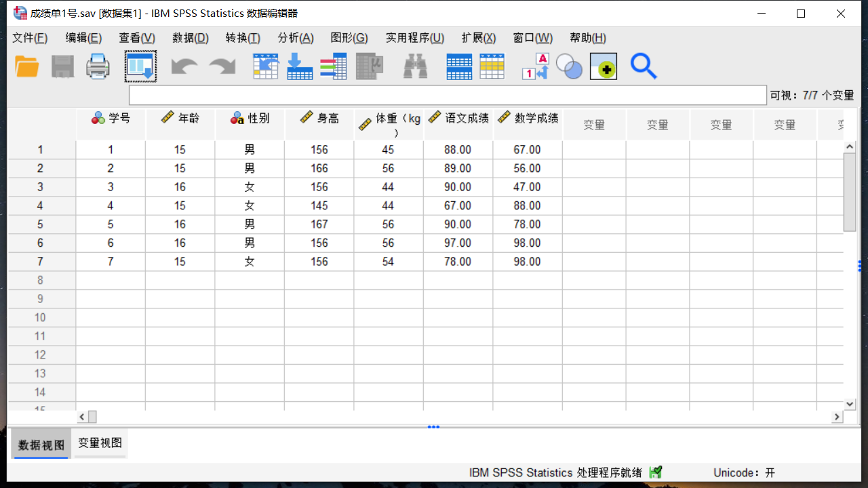The width and height of the screenshot is (868, 488).
Task: Recall recently used dialogs
Action: pyautogui.click(x=140, y=66)
